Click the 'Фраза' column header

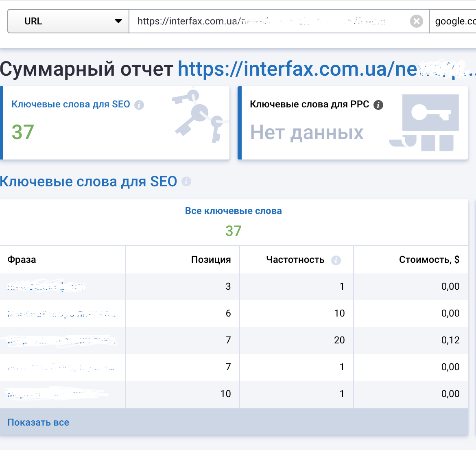[x=22, y=260]
